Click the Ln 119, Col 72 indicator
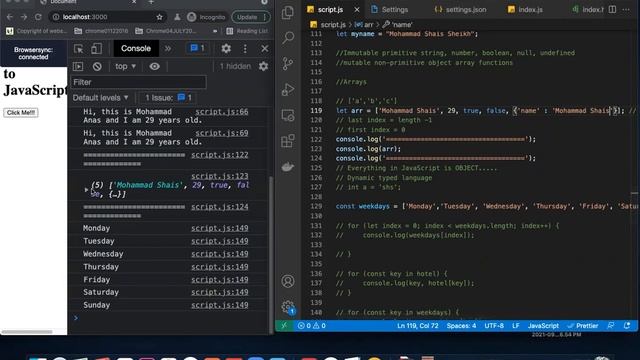 tap(418, 326)
